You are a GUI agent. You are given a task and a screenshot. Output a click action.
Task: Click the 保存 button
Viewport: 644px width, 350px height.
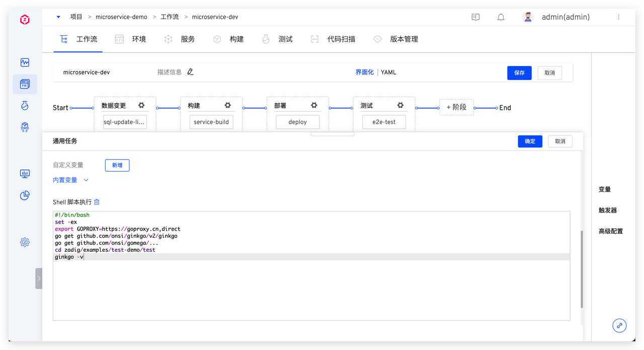tap(519, 73)
